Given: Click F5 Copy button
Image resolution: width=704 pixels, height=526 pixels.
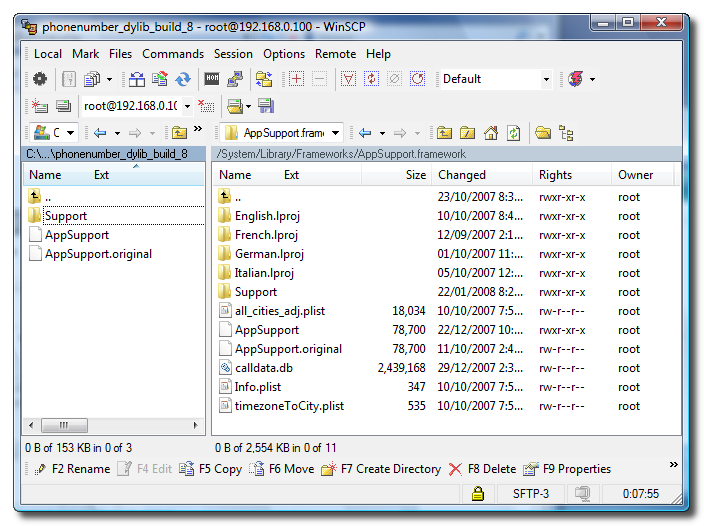Looking at the screenshot, I should point(211,469).
